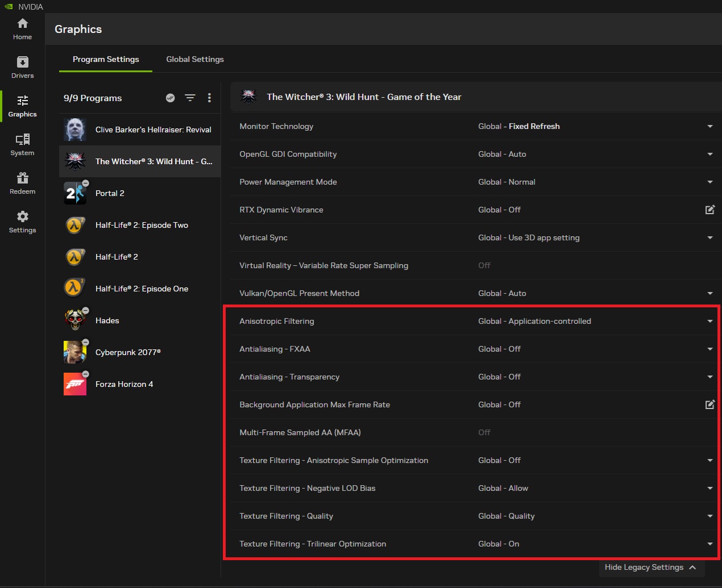Open Anisotropic Sample Optimization dropdown
722x588 pixels.
710,460
